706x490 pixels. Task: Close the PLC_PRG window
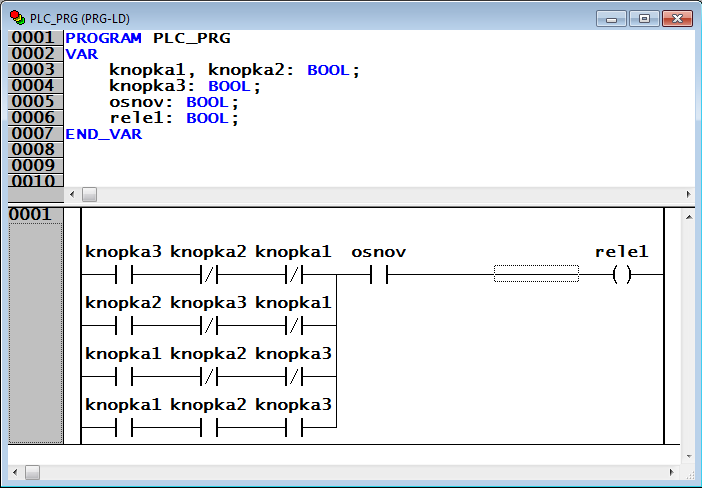(677, 19)
